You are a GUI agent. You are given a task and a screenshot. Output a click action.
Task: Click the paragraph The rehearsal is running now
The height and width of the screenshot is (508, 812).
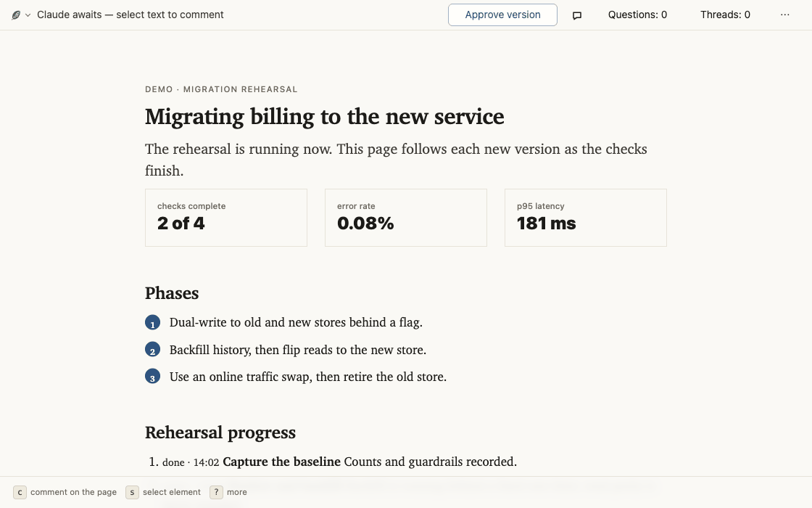pos(396,160)
